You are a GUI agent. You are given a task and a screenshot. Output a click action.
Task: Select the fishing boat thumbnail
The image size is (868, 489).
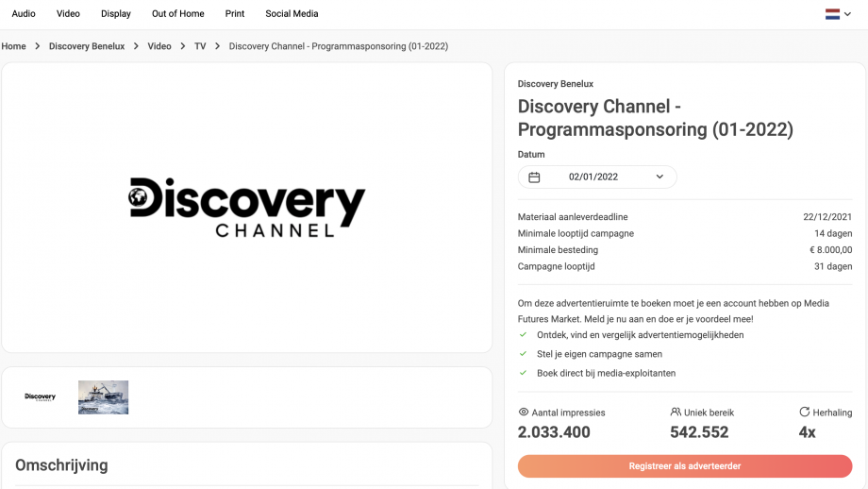pos(103,397)
